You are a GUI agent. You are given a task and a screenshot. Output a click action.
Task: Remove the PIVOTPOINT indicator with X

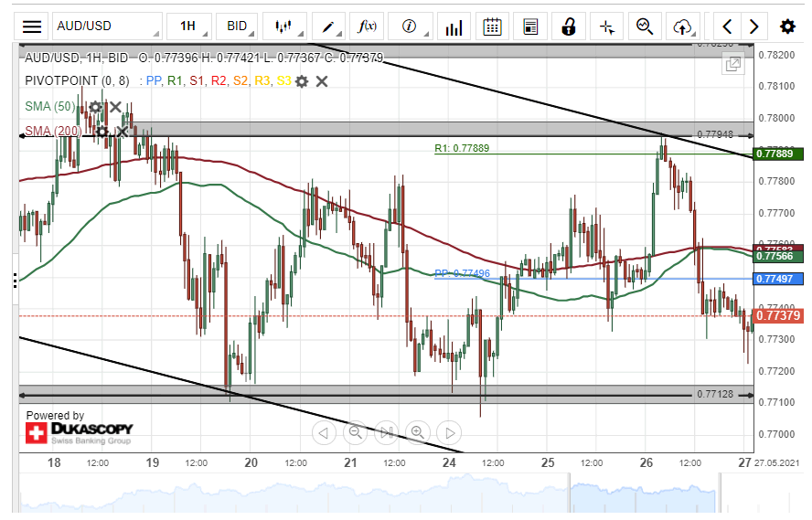[322, 81]
